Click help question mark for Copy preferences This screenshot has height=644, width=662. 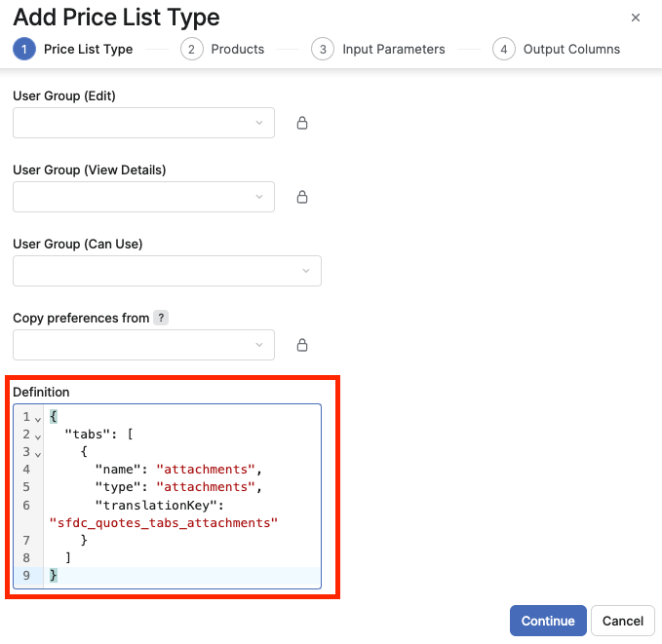click(161, 319)
